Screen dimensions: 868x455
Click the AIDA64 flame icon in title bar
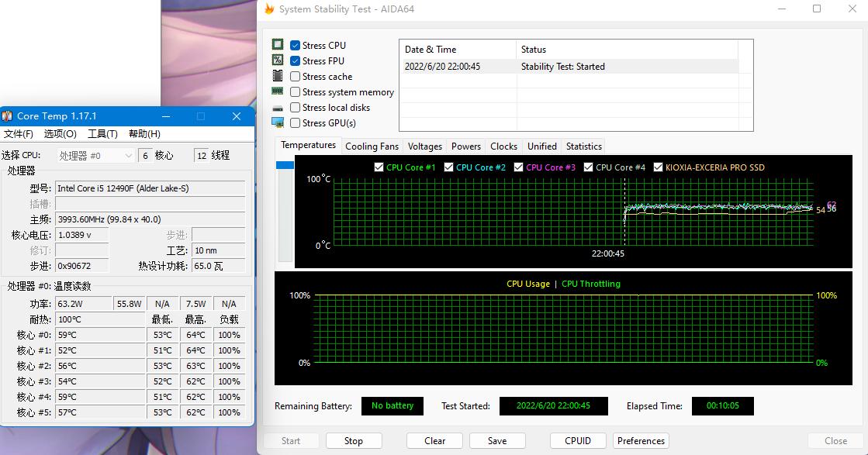point(269,9)
